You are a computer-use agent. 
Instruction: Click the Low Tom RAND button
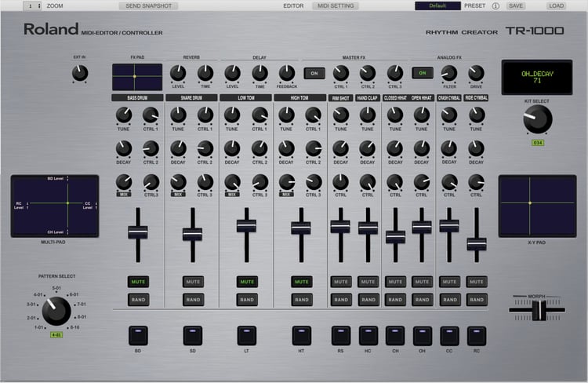[247, 300]
